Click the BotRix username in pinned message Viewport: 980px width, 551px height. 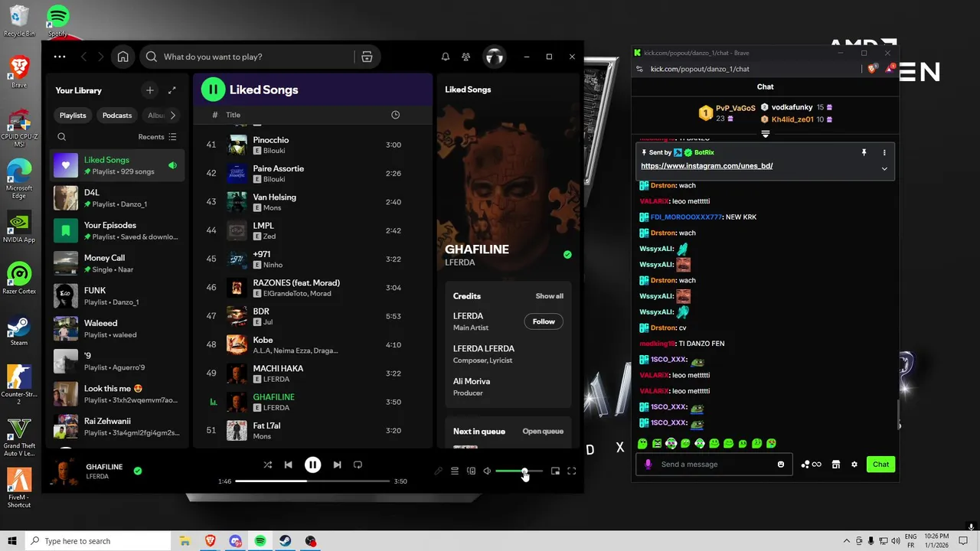tap(704, 152)
